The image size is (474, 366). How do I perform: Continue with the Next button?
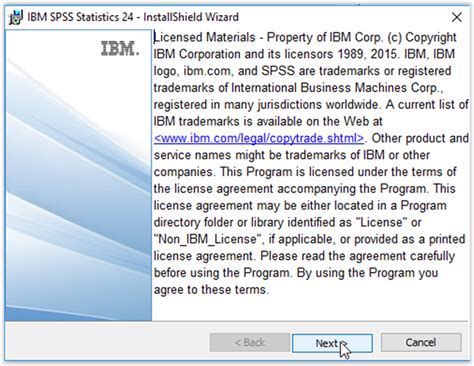(x=332, y=343)
